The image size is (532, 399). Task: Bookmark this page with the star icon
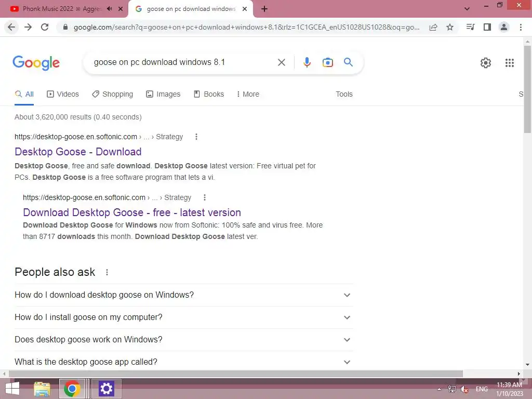(450, 27)
